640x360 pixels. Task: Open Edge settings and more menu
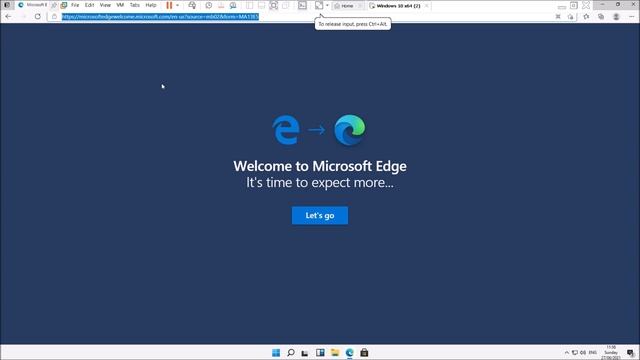[631, 16]
